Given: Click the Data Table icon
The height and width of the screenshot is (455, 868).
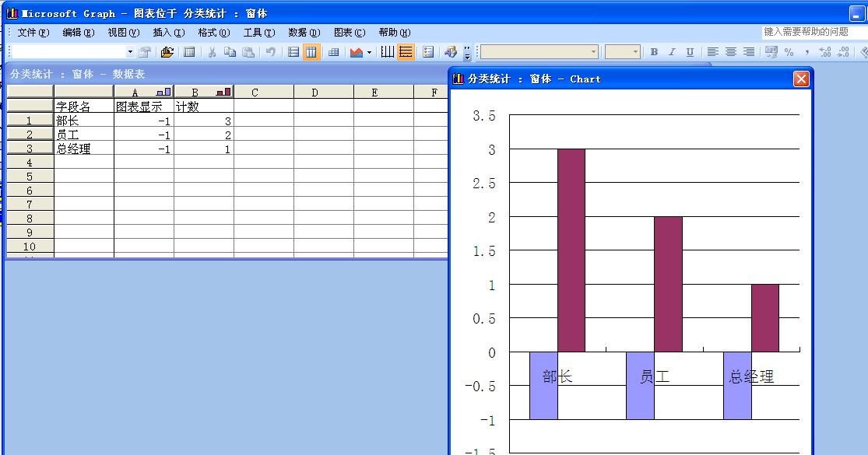Looking at the screenshot, I should pyautogui.click(x=333, y=52).
